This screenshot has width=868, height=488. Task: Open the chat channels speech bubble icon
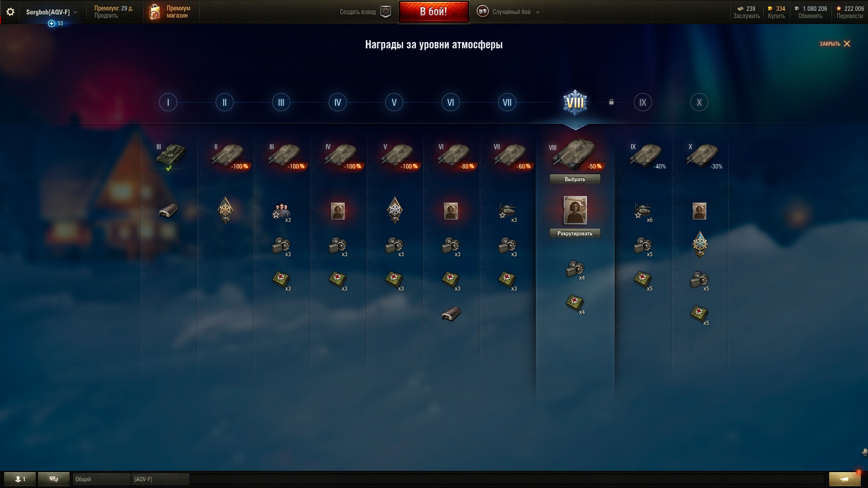coord(54,479)
